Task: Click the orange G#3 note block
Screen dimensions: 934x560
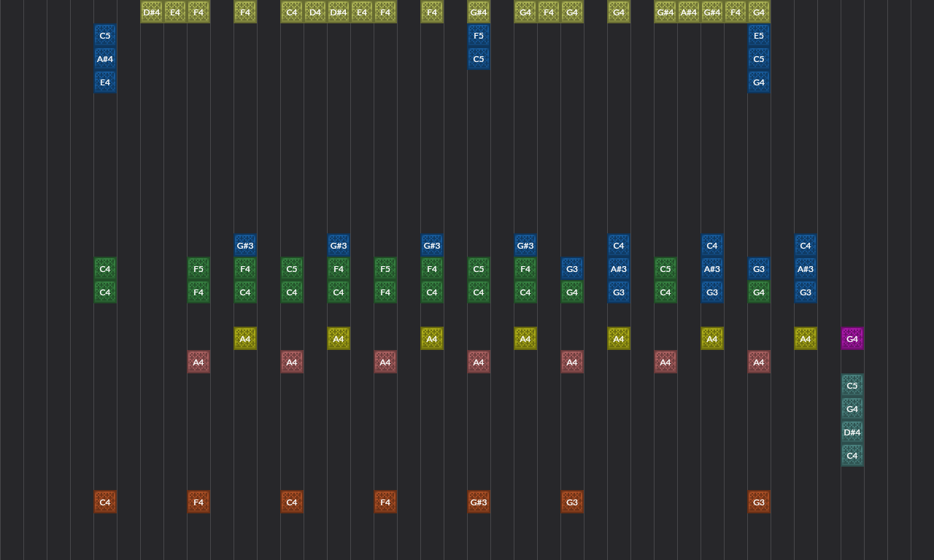Action: (478, 502)
